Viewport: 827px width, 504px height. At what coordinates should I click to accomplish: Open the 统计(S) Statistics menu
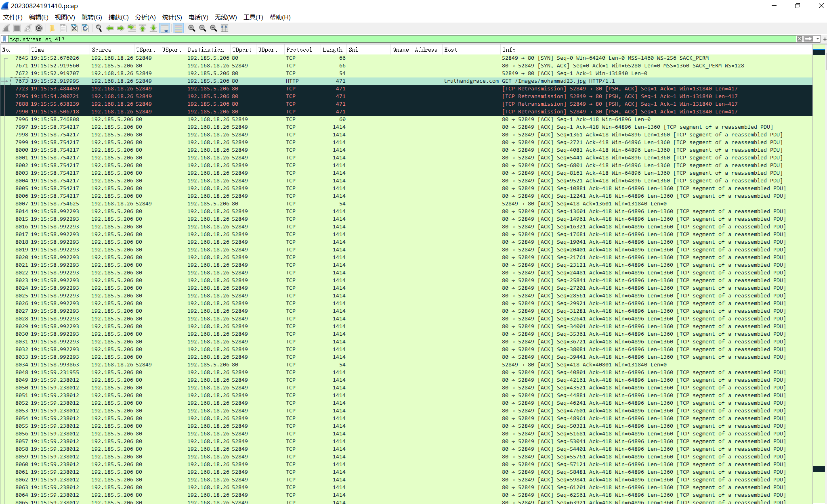pyautogui.click(x=172, y=17)
